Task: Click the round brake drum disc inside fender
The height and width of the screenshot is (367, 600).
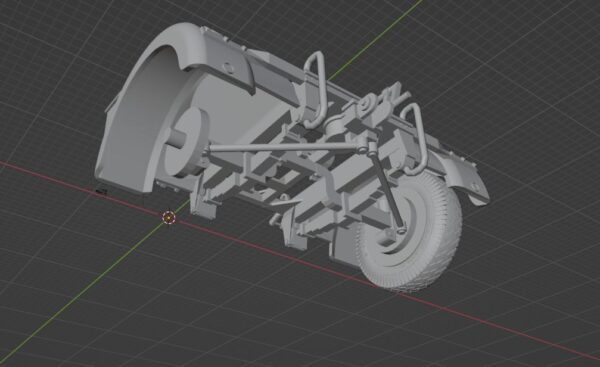Action: tap(187, 142)
